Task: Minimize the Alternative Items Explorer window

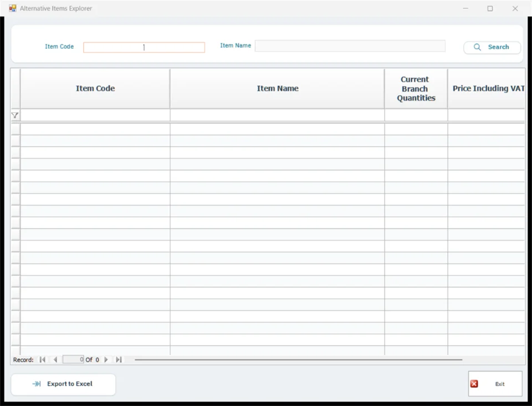Action: [x=465, y=8]
